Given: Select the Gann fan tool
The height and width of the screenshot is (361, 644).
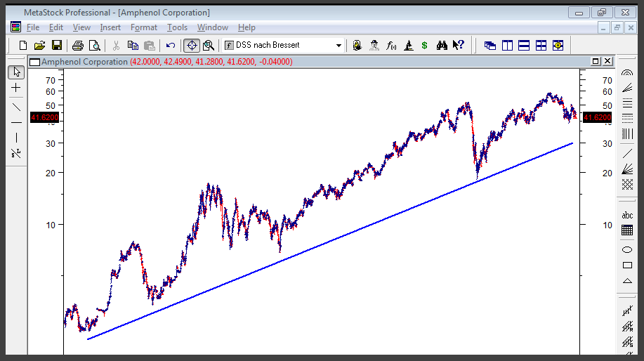Looking at the screenshot, I should point(627,169).
